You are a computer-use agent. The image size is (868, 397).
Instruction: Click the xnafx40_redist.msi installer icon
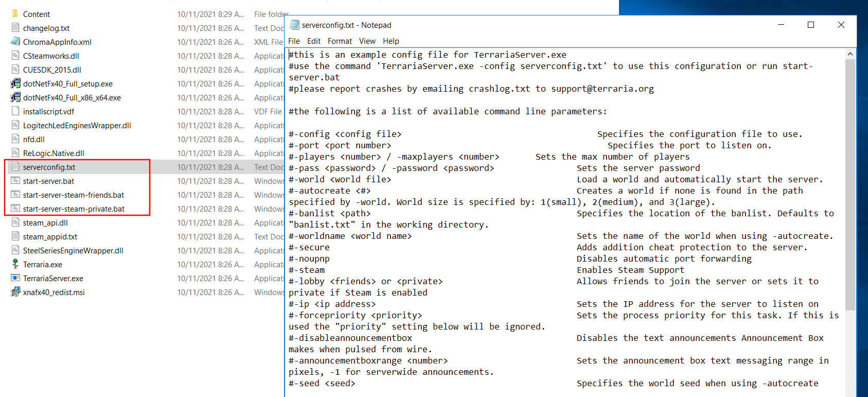15,292
